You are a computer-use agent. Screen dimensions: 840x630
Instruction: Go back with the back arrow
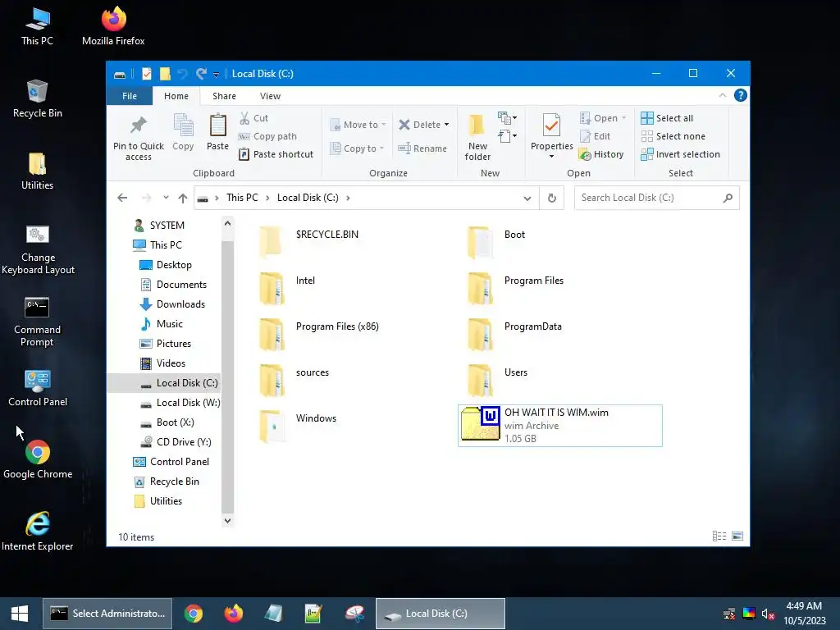[122, 198]
